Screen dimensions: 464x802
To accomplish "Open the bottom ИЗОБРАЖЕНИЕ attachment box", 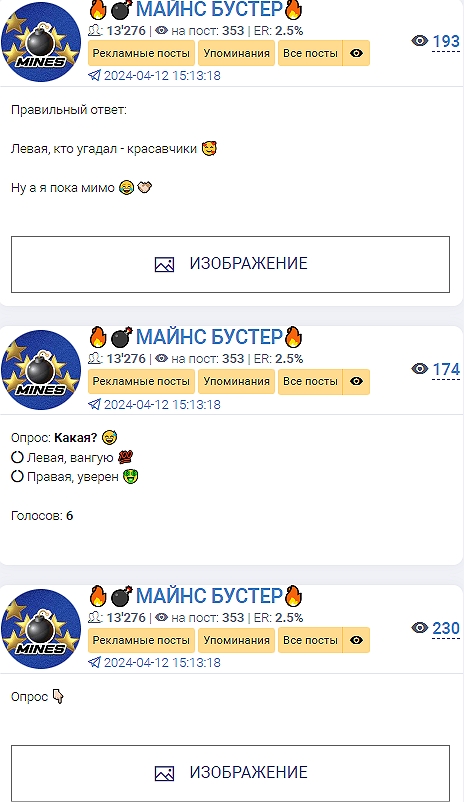I will pyautogui.click(x=230, y=773).
